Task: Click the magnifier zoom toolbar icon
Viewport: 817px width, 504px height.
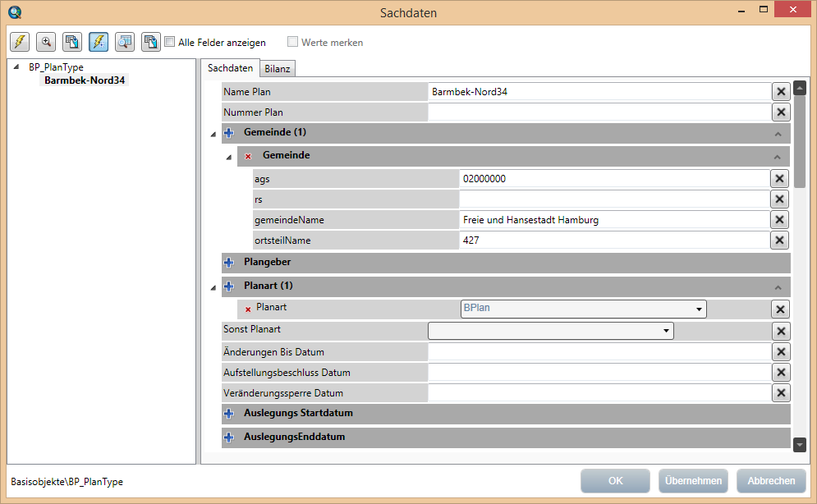Action: point(46,42)
